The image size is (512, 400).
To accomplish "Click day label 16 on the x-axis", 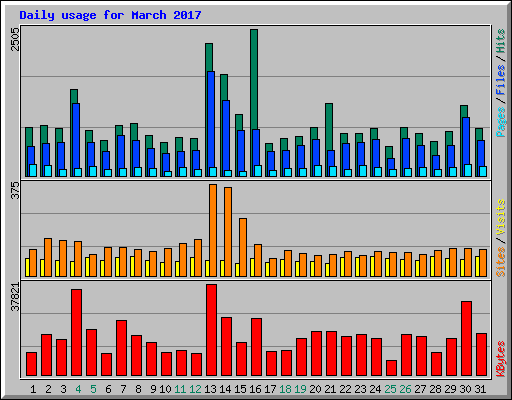I will pyautogui.click(x=255, y=389).
